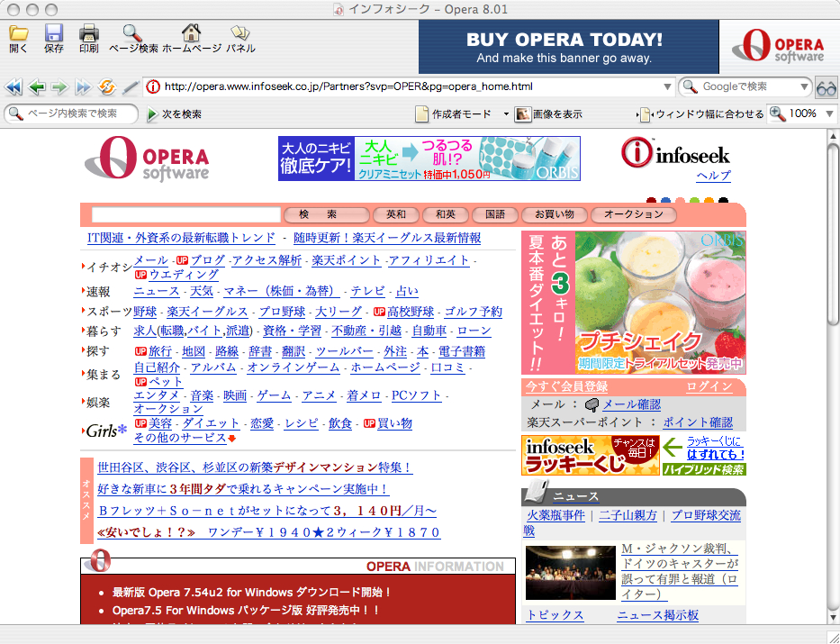Open the 翻訳 translation link
Image resolution: width=840 pixels, height=644 pixels.
coord(294,352)
